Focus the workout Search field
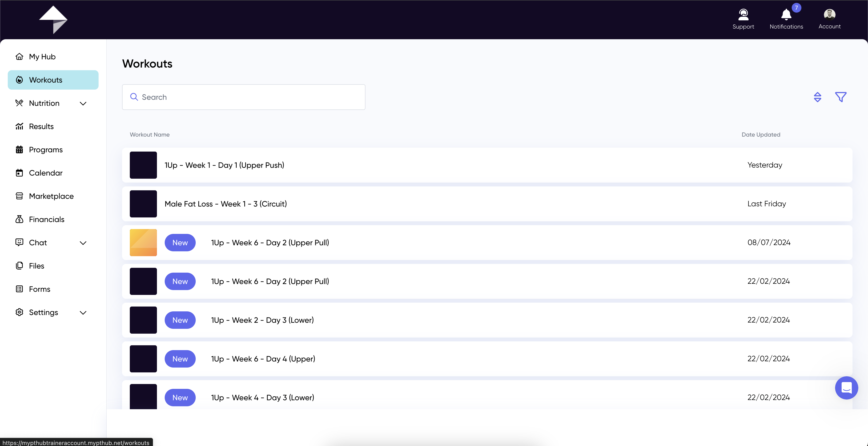This screenshot has width=868, height=446. click(249, 97)
